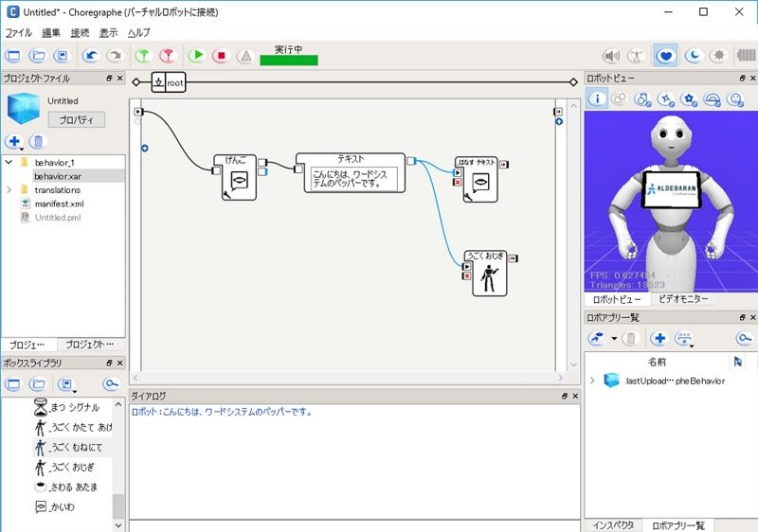
Task: Click the green connect antenna icon
Action: click(143, 56)
